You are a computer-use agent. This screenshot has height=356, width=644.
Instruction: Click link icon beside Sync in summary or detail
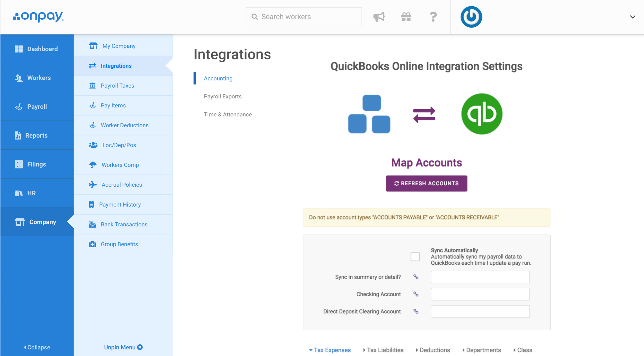pos(416,277)
